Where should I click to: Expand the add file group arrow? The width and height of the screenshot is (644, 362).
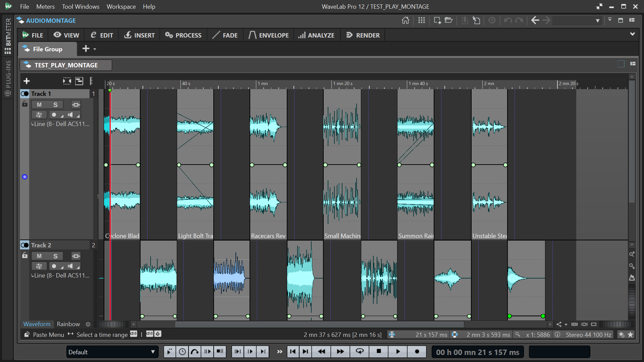(95, 49)
